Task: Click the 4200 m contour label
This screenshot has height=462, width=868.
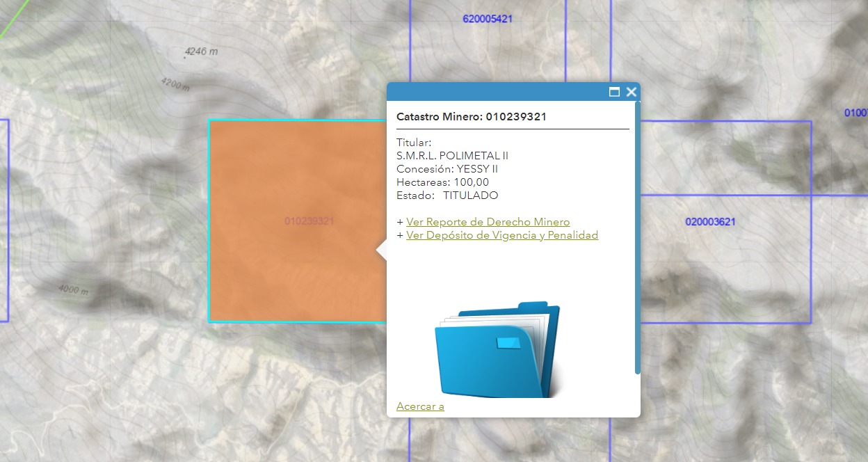Action: [x=175, y=84]
